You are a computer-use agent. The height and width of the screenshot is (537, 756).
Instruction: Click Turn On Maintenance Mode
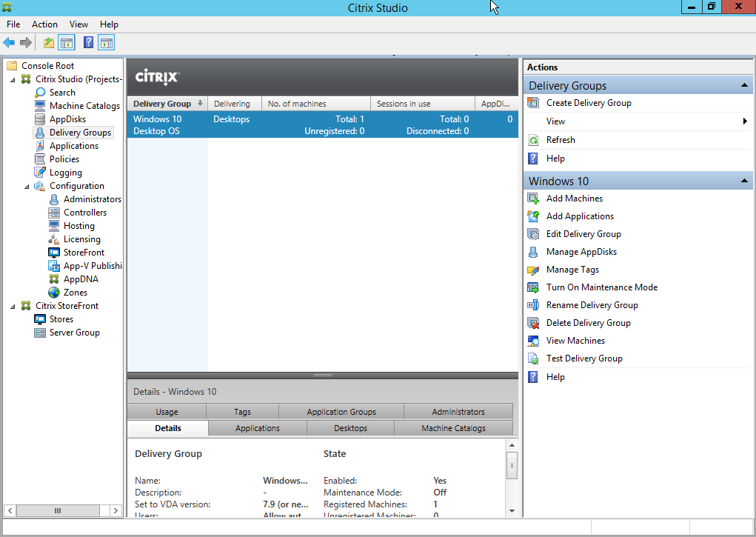pos(602,287)
